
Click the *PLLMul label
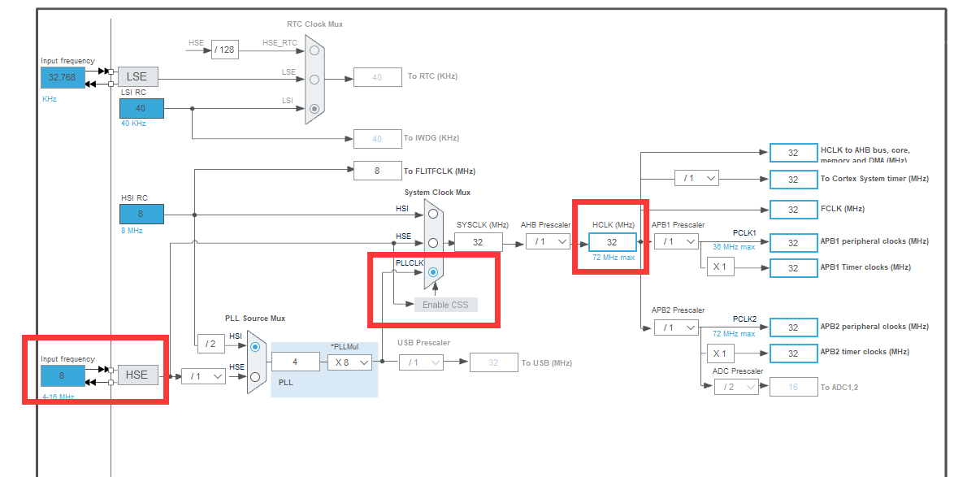[x=345, y=346]
